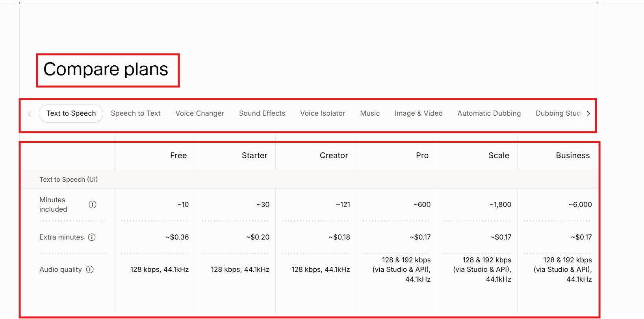Click the Compare plans heading

coord(106,69)
